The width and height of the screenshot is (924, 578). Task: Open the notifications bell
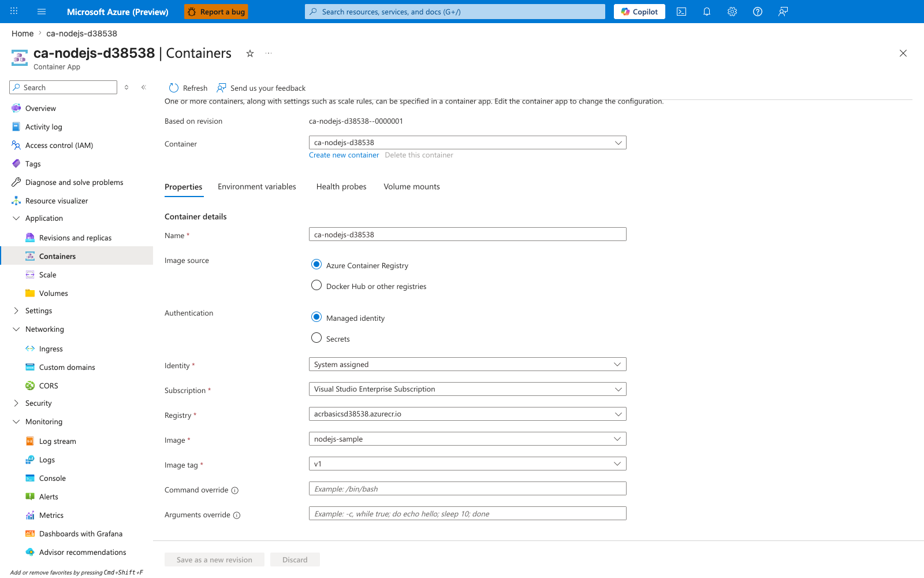(707, 12)
